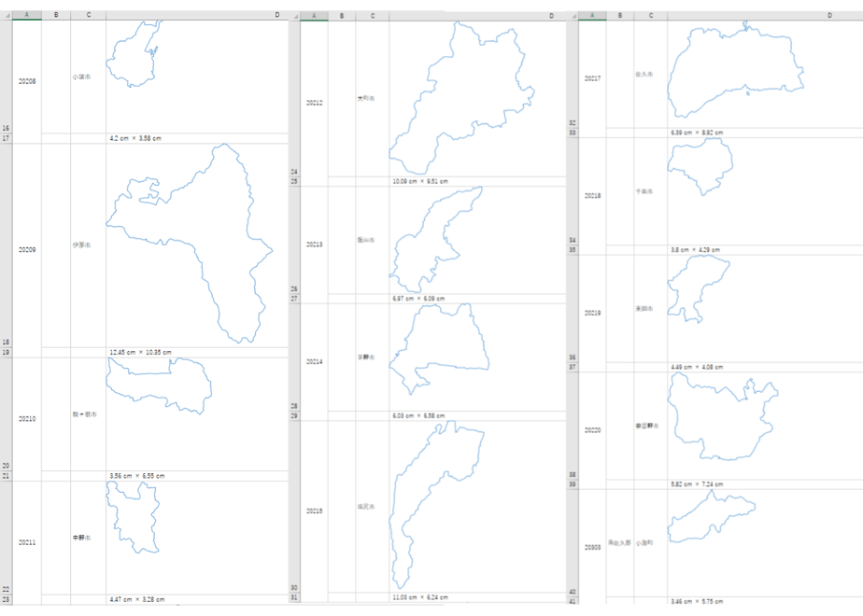
Task: Click the '6.03 cm × 6.58 cm' cell
Action: (477, 416)
